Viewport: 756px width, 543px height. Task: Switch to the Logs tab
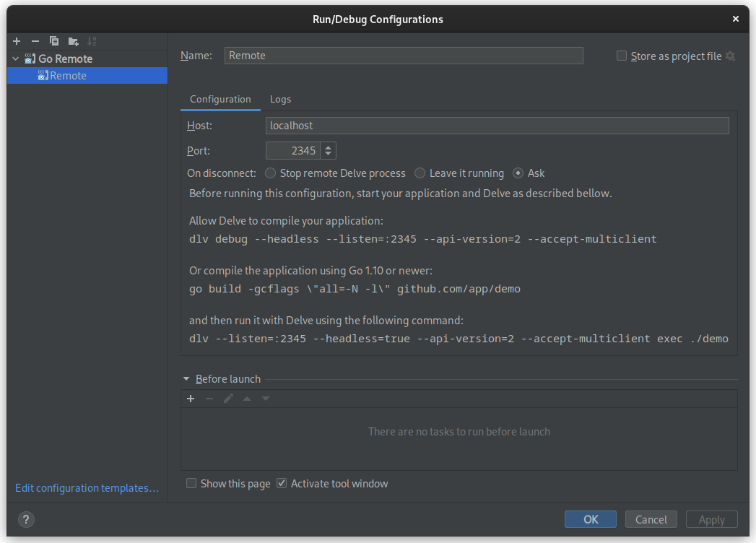(x=280, y=99)
